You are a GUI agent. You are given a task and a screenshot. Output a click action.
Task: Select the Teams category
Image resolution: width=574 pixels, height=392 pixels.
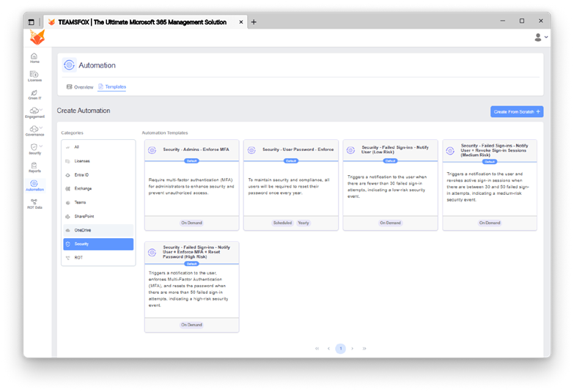98,202
